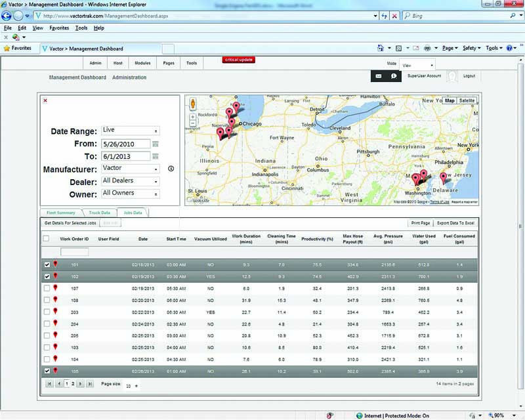Viewport: 525px width, 420px height.
Task: Click the Print Page button
Action: coord(421,222)
